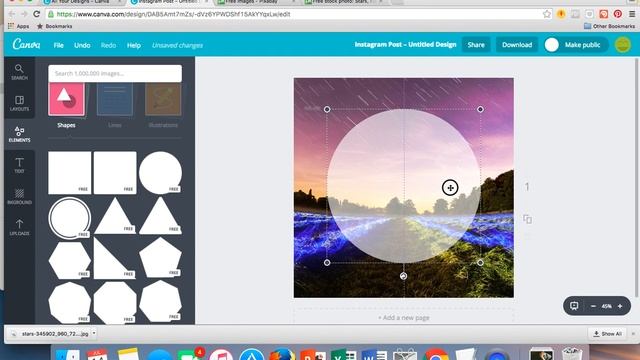Open the user profile avatar
This screenshot has width=640, height=360.
[623, 44]
